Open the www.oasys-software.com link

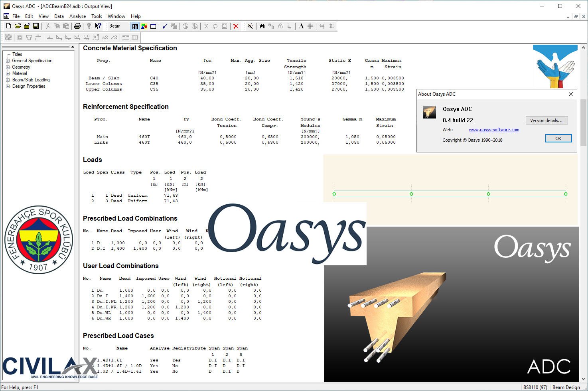493,130
